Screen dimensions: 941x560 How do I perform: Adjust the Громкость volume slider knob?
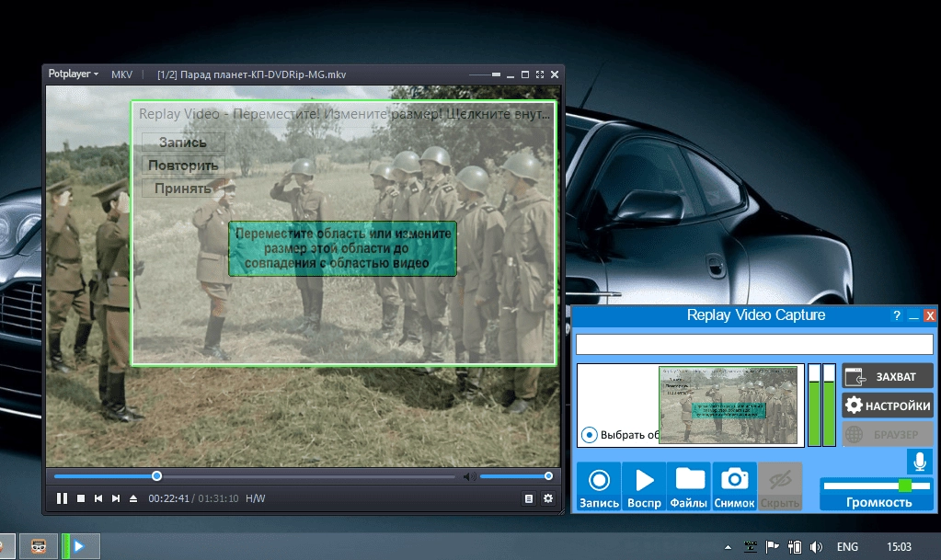[x=905, y=486]
